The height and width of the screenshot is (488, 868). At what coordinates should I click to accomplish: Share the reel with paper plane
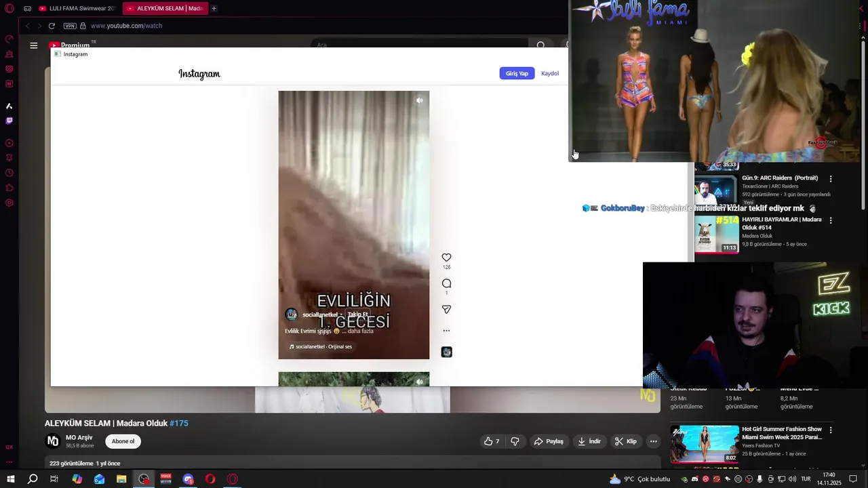[x=446, y=309]
